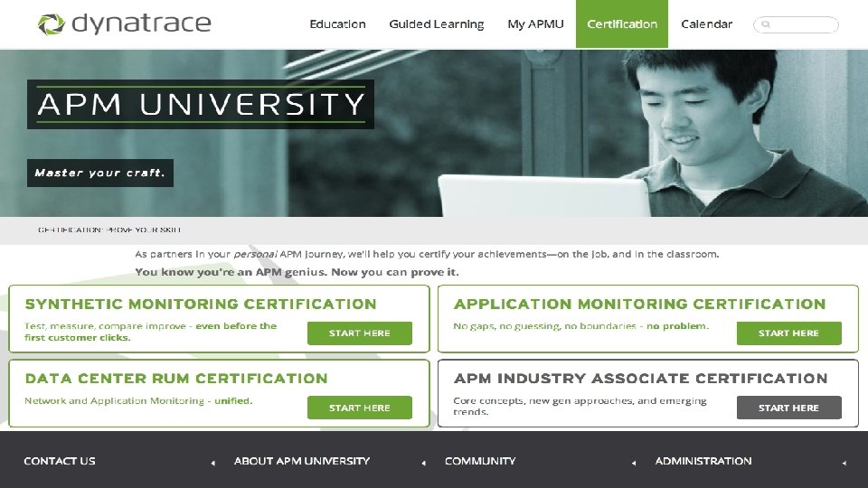Start the Data Center RUM Certification
This screenshot has width=868, height=488.
point(359,408)
